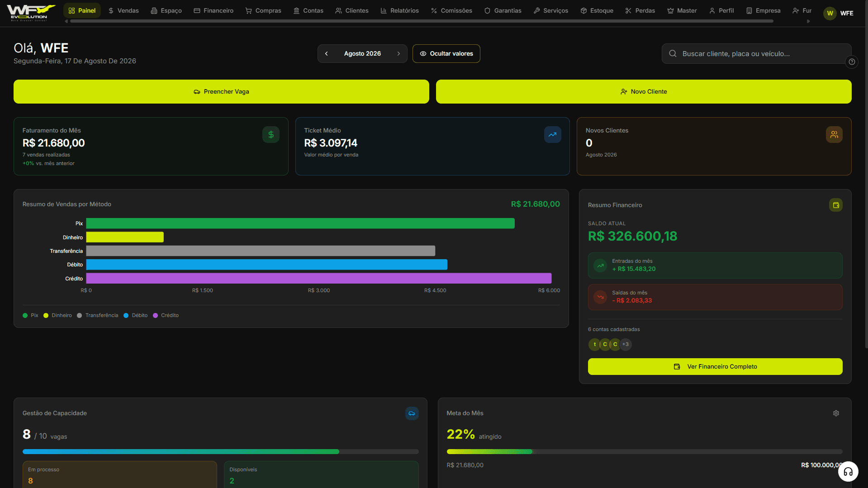Click the Em processo card
868x488 pixels.
pyautogui.click(x=120, y=474)
